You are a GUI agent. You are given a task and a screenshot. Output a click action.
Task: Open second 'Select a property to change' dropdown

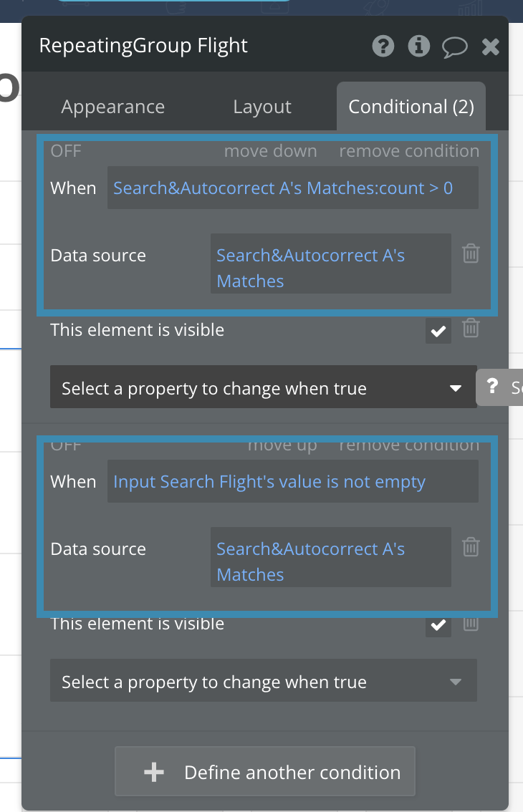tap(263, 682)
